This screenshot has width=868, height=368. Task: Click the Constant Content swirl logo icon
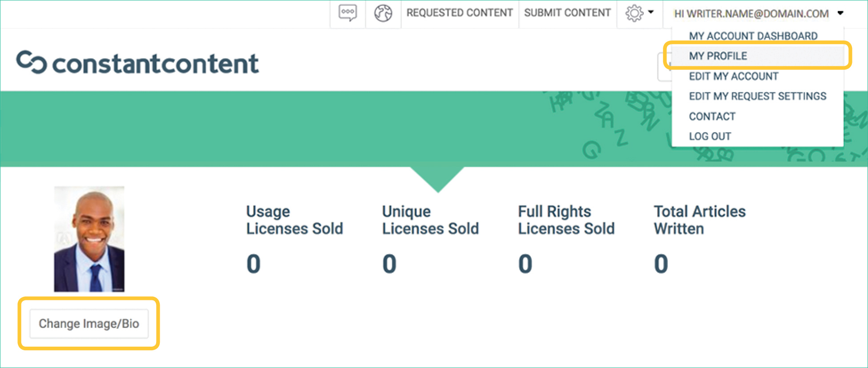click(32, 62)
